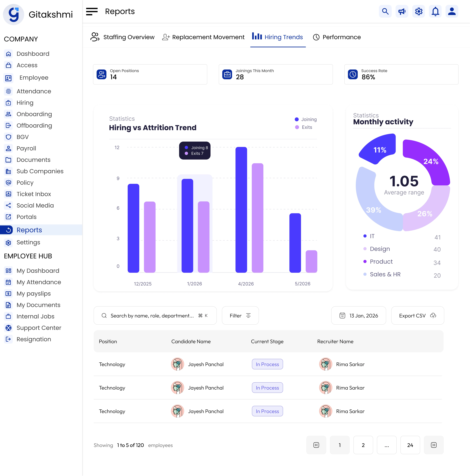Go to last page of pagination

coord(434,445)
